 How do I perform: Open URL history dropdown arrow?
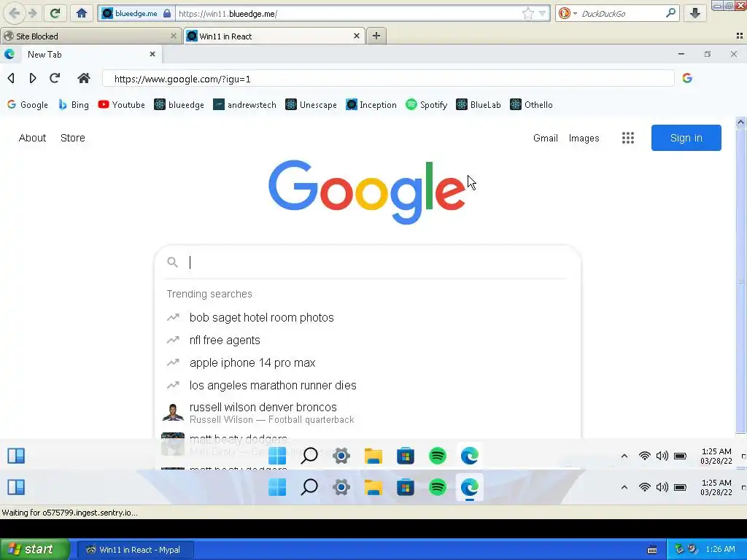542,13
